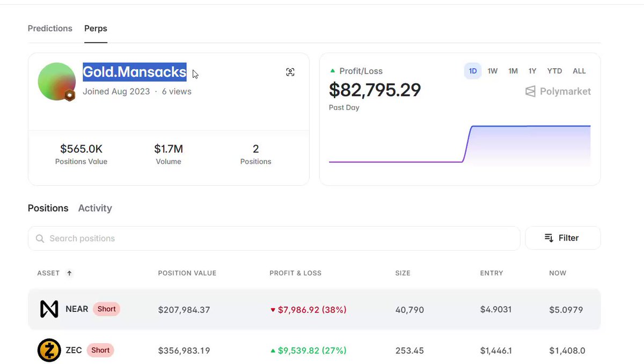The width and height of the screenshot is (644, 364).
Task: Select the YTD time range
Action: point(554,71)
